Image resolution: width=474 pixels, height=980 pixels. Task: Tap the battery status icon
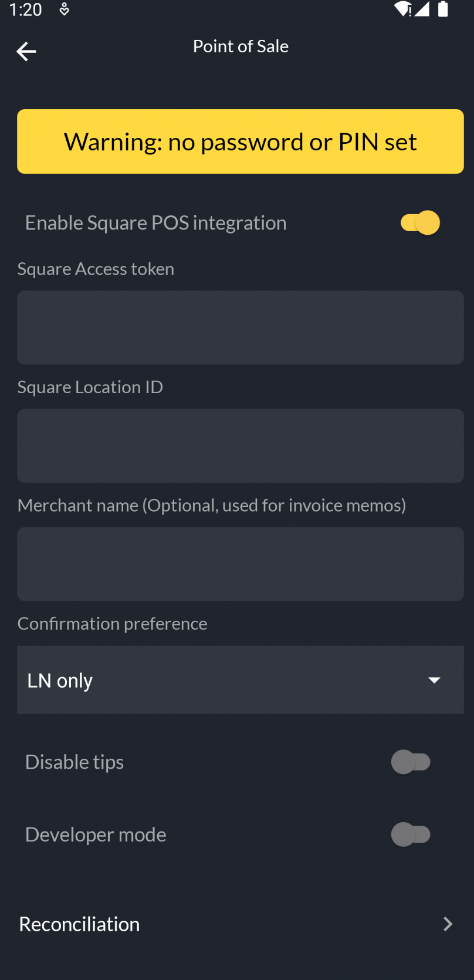(x=443, y=9)
